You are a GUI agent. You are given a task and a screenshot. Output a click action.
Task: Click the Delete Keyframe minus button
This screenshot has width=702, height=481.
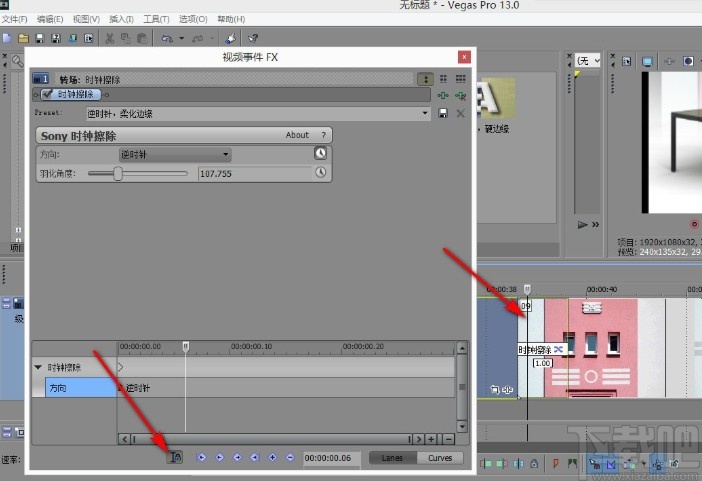coord(290,457)
